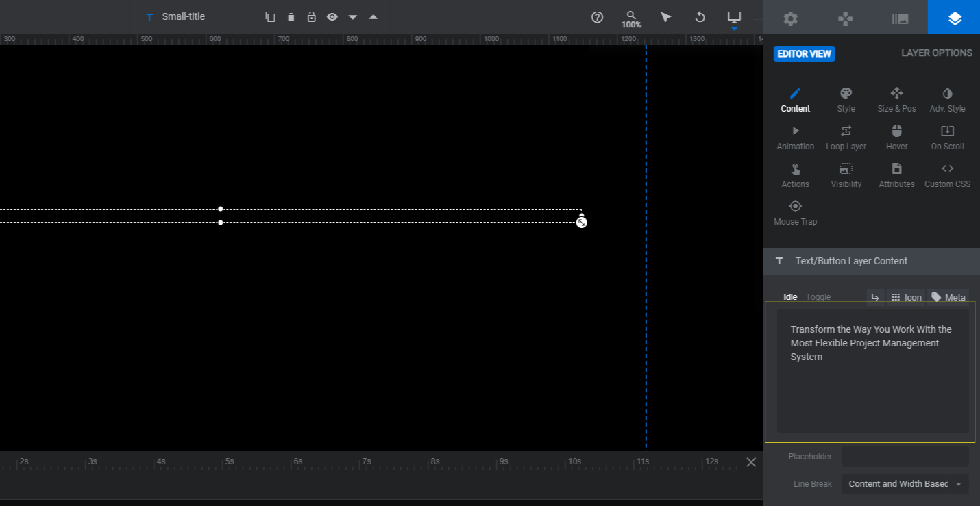Open the Custom CSS section
This screenshot has height=506, width=980.
[948, 175]
